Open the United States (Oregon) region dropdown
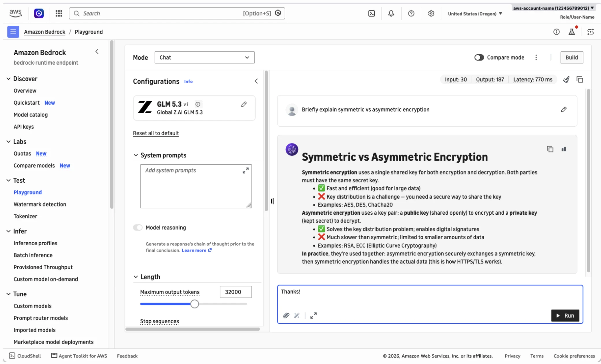This screenshot has height=364, width=601. (x=475, y=14)
